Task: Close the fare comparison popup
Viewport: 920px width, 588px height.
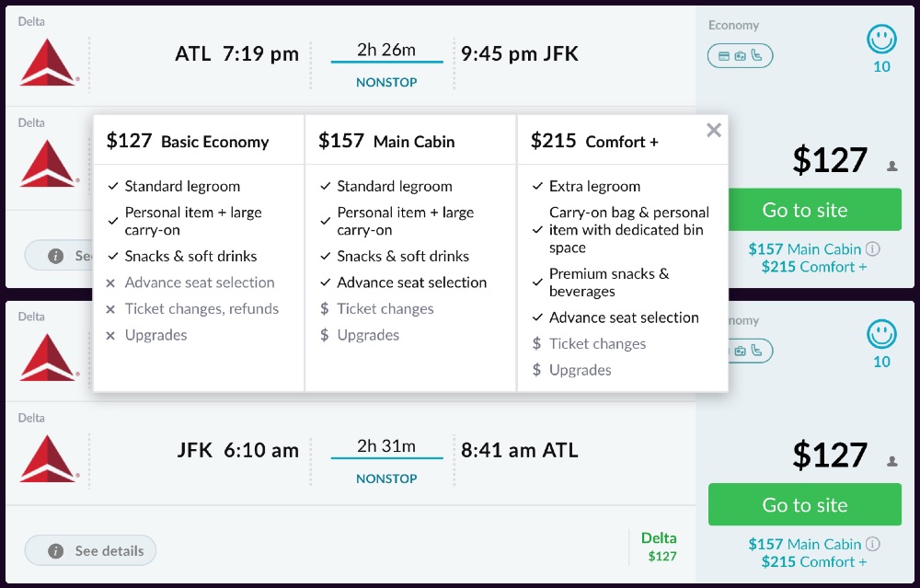Action: [x=714, y=131]
